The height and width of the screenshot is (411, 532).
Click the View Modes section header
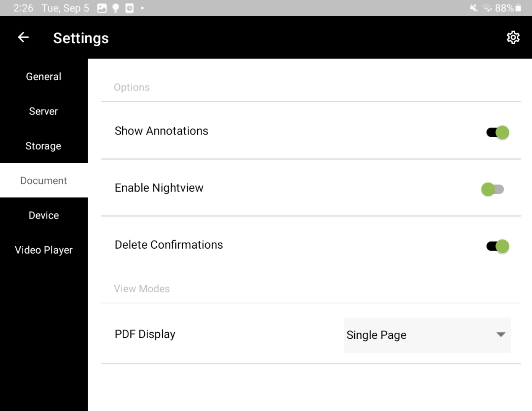[x=142, y=289]
